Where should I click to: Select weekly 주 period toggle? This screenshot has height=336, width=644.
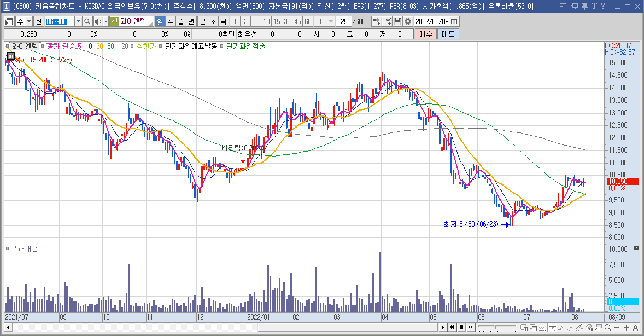(171, 21)
